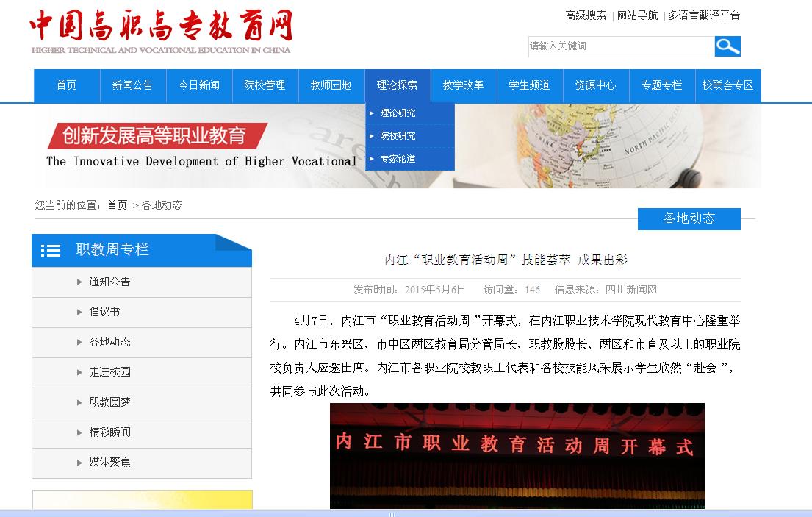Open the 资源中心 navigation tab
Screen dimensions: 812x517
[x=596, y=85]
